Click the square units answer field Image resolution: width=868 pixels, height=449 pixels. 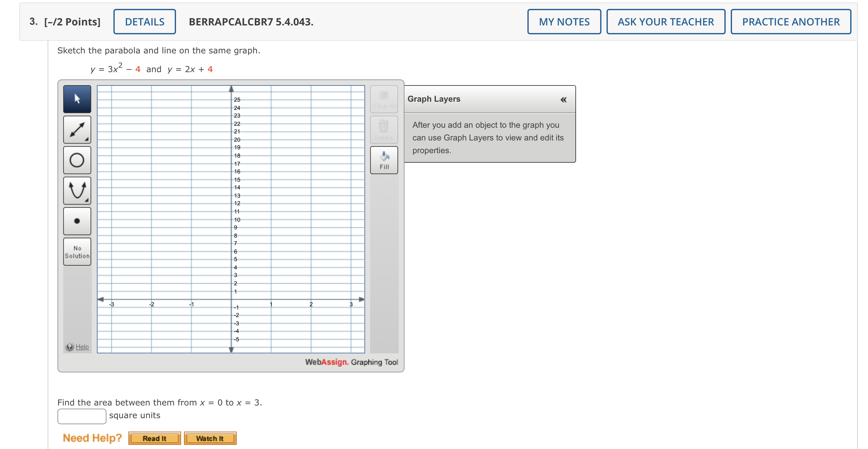pyautogui.click(x=81, y=416)
